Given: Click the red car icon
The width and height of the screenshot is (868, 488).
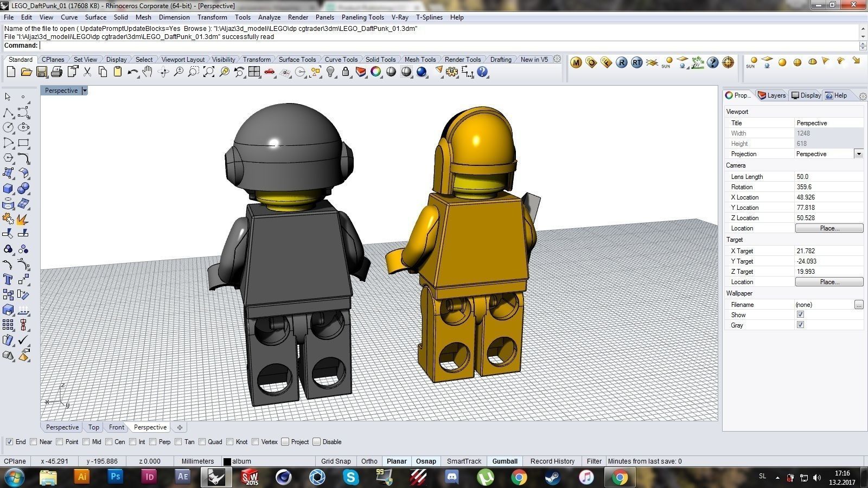Looking at the screenshot, I should coord(270,72).
